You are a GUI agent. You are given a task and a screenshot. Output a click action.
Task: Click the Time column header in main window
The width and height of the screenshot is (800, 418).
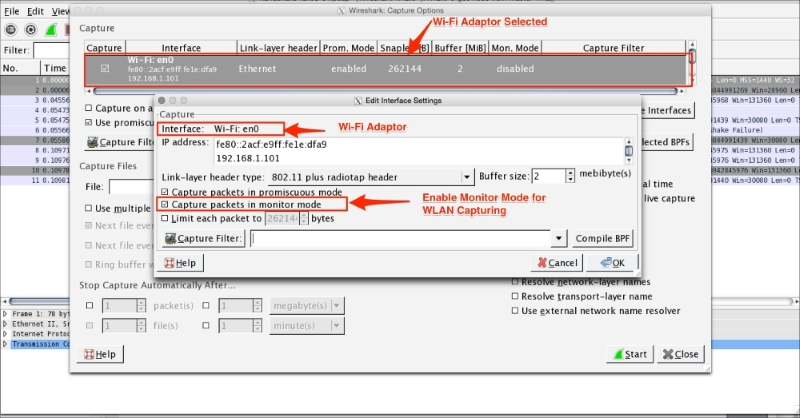tap(55, 68)
